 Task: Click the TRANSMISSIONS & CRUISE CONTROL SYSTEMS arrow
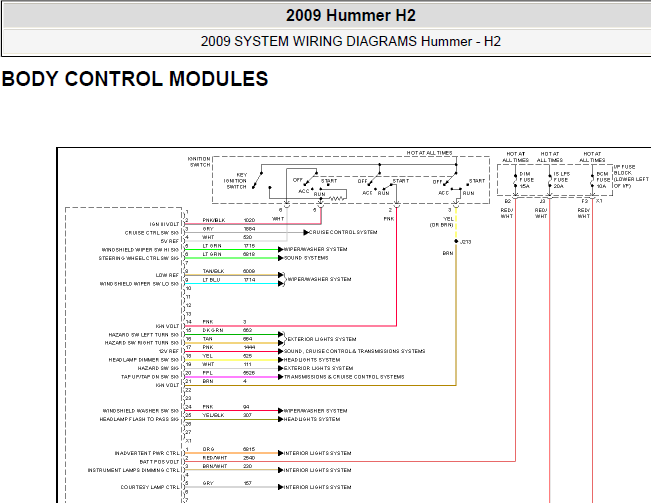pos(341,377)
